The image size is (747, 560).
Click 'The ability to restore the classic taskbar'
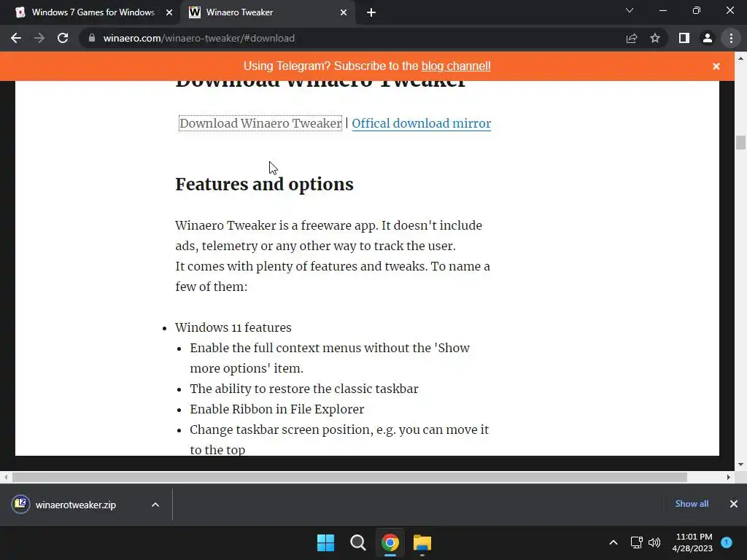[x=304, y=389]
